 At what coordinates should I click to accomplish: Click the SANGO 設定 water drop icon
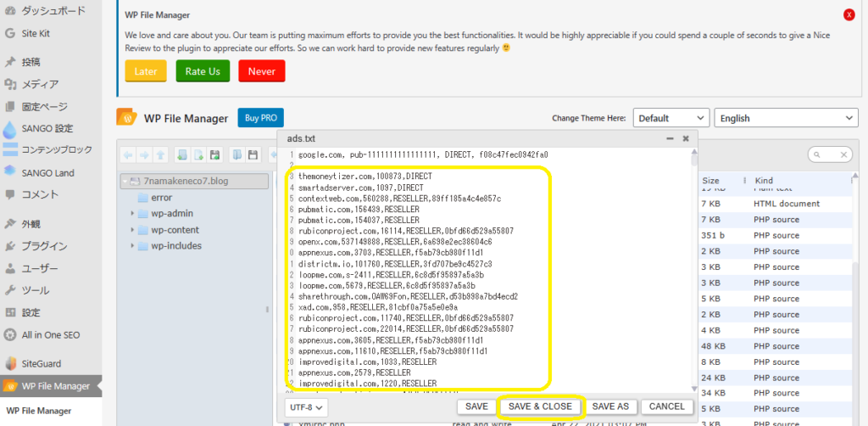click(9, 129)
